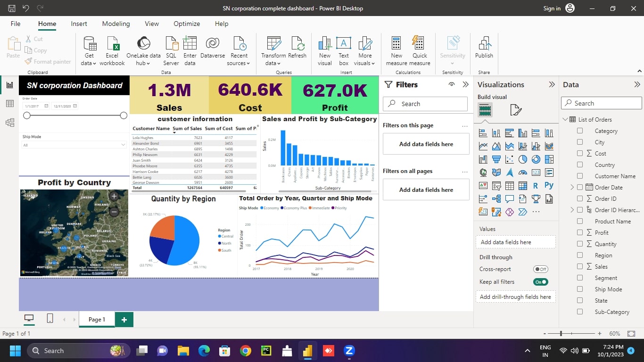Collapse the List of Orders table
Viewport: 644px width, 362px height.
[565, 119]
